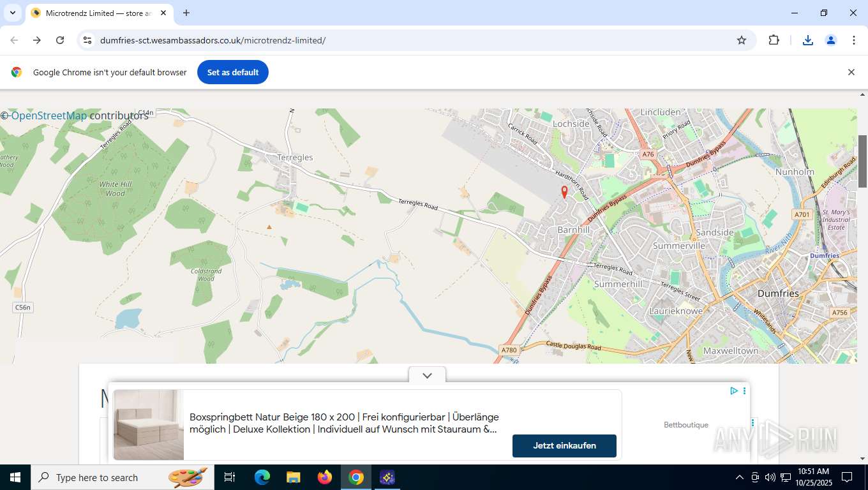Click the Lochside label on map
868x490 pixels.
[x=571, y=124]
